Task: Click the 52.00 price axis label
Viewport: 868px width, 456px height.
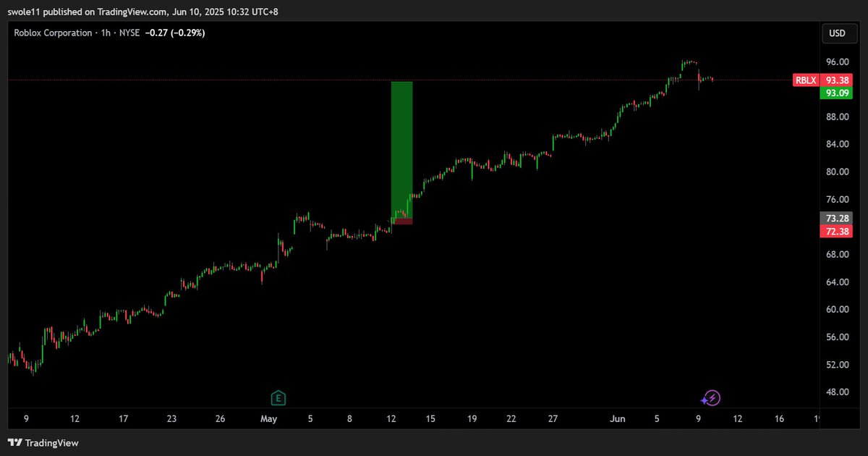Action: click(x=837, y=365)
